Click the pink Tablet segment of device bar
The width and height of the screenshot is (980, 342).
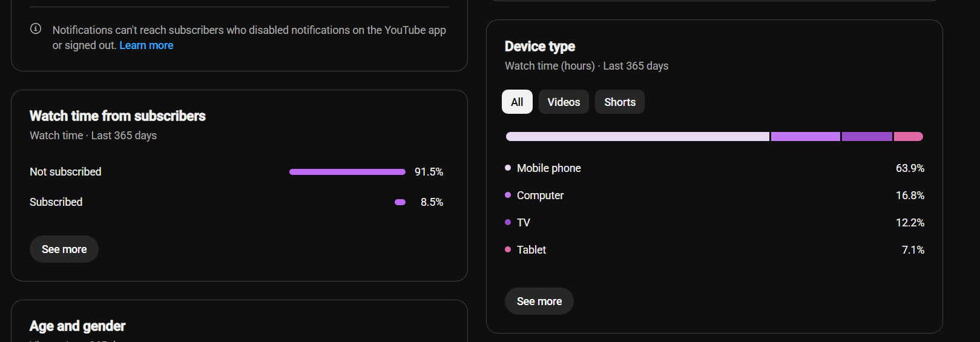[909, 137]
